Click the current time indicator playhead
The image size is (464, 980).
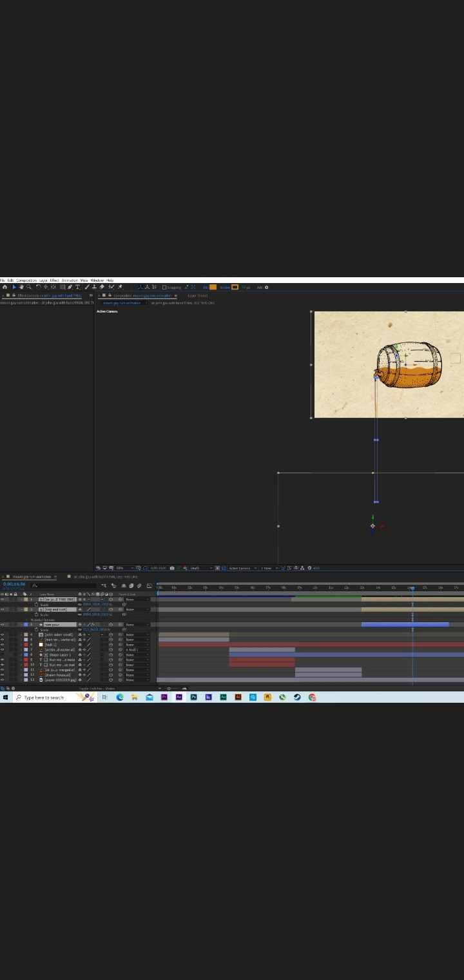click(412, 587)
